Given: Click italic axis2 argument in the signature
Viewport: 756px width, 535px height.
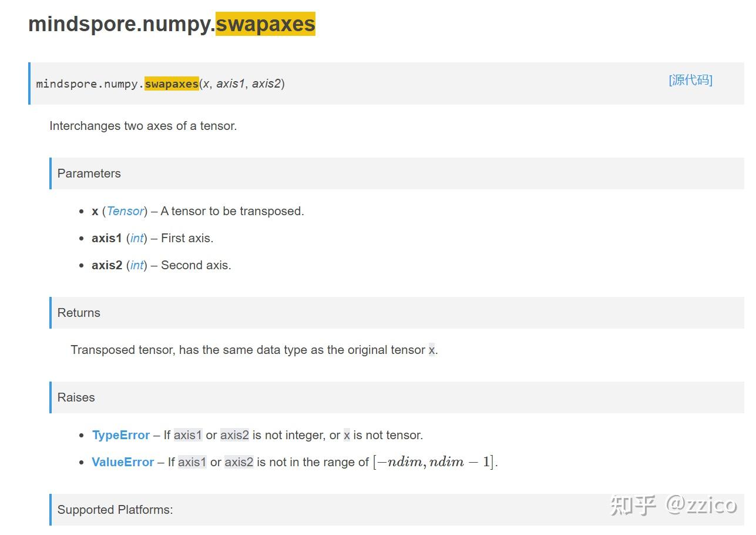Looking at the screenshot, I should [x=266, y=83].
